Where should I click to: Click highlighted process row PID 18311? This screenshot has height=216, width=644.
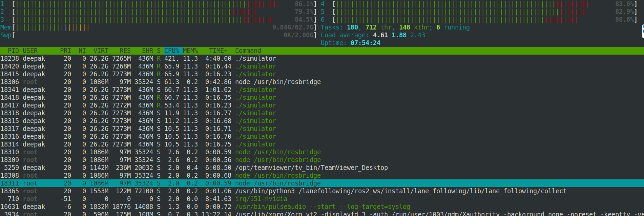(322, 183)
